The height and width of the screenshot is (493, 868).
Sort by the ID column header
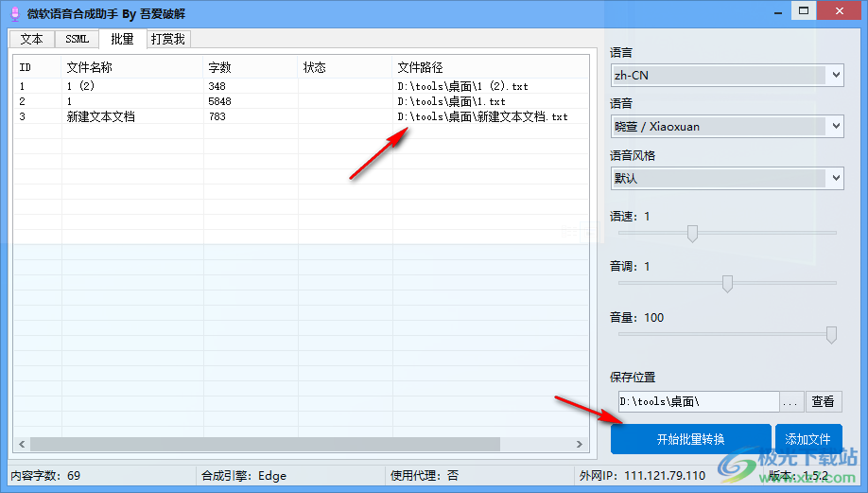pyautogui.click(x=37, y=67)
